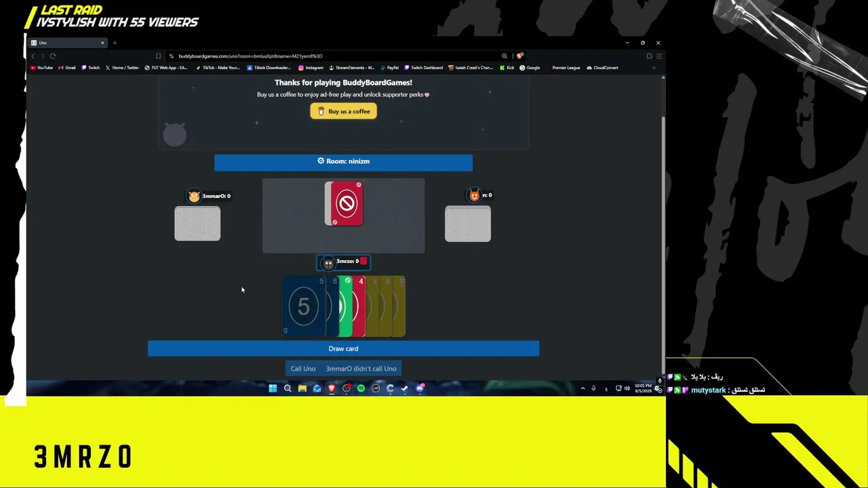
Task: Go back using the browser back arrow
Action: click(x=33, y=56)
